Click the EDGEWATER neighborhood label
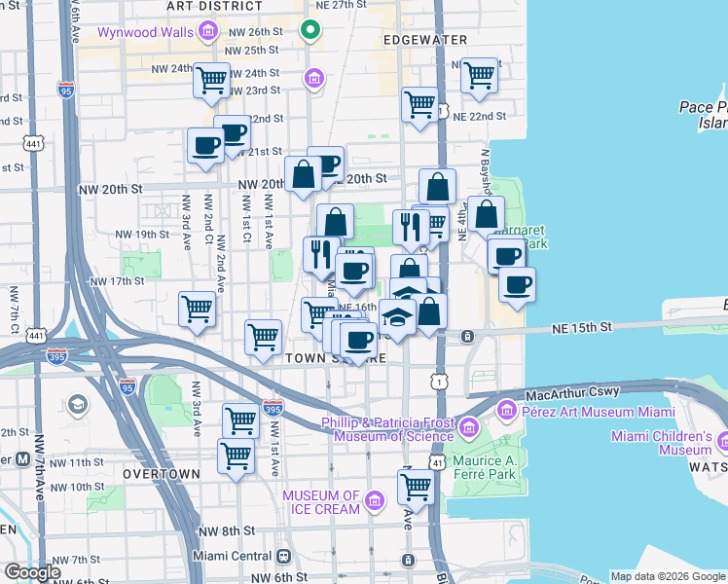This screenshot has height=584, width=728. [425, 40]
